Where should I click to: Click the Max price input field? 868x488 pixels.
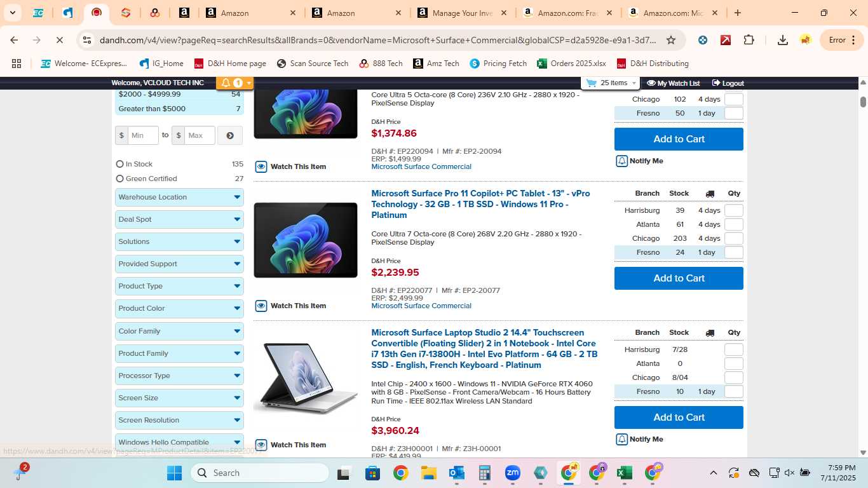click(x=200, y=135)
